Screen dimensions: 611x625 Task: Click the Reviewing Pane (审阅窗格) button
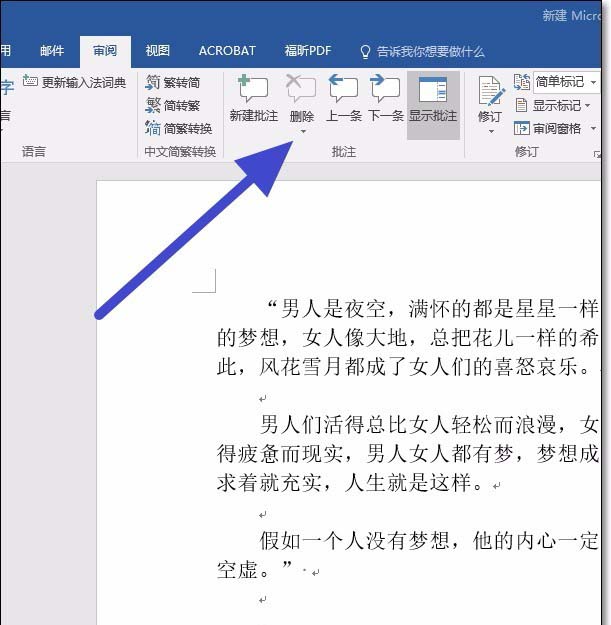point(548,129)
